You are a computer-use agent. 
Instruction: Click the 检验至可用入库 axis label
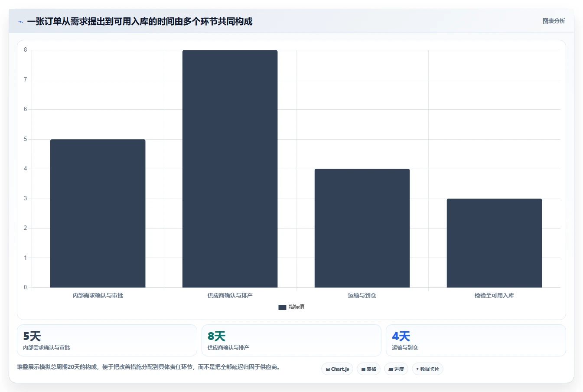(x=494, y=295)
